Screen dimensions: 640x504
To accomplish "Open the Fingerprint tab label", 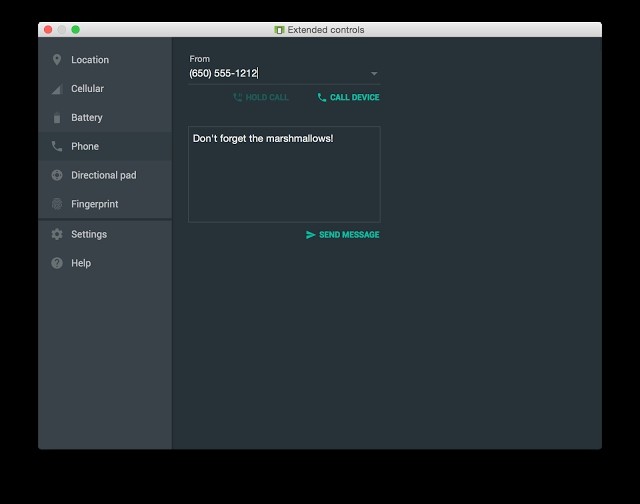I will point(95,204).
